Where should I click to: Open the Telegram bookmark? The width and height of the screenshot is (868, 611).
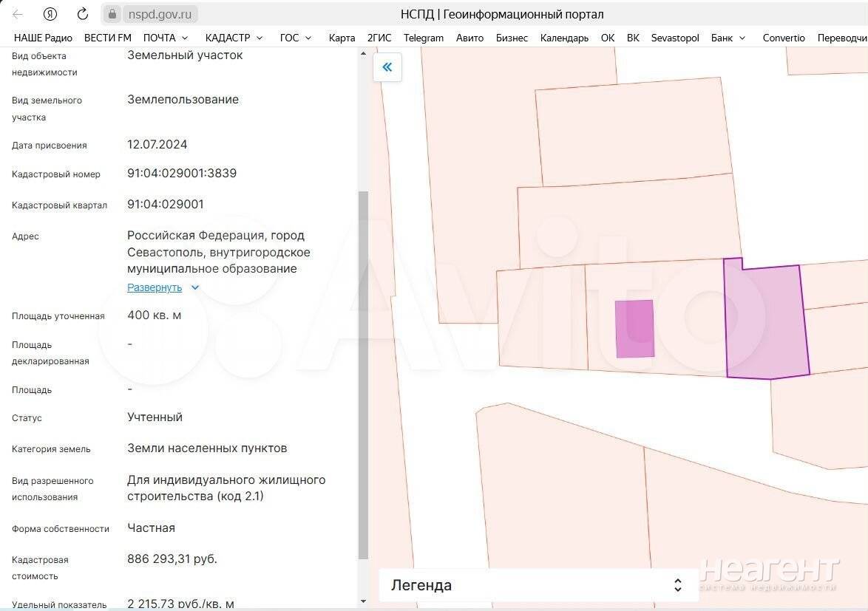[x=424, y=38]
